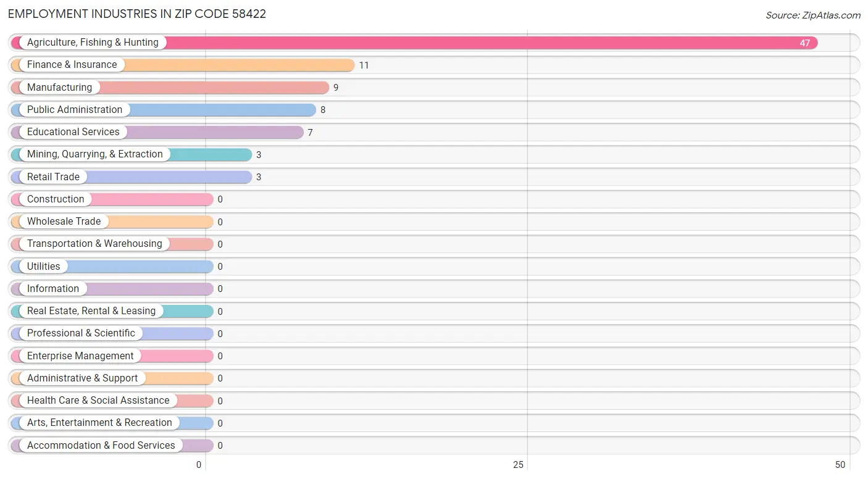The image size is (868, 479).
Task: Click the x-axis label 25
Action: [519, 465]
